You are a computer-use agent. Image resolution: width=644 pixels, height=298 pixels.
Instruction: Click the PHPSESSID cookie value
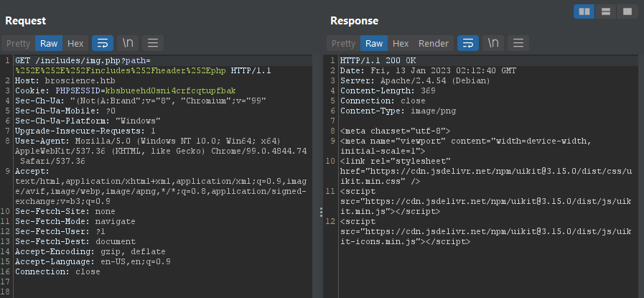[170, 90]
